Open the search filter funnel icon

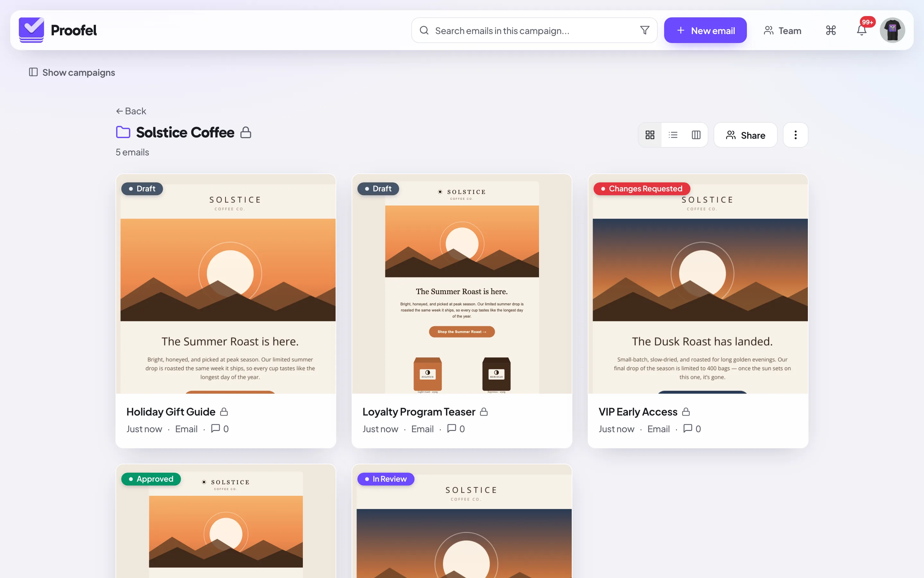[x=645, y=30]
